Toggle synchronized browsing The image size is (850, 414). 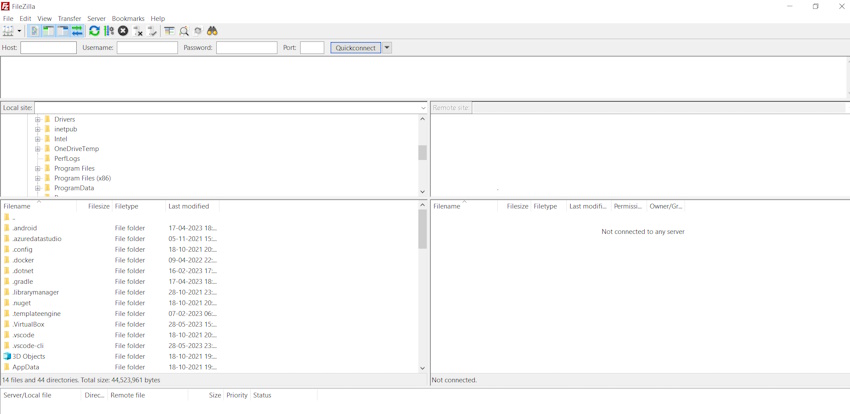pos(198,31)
